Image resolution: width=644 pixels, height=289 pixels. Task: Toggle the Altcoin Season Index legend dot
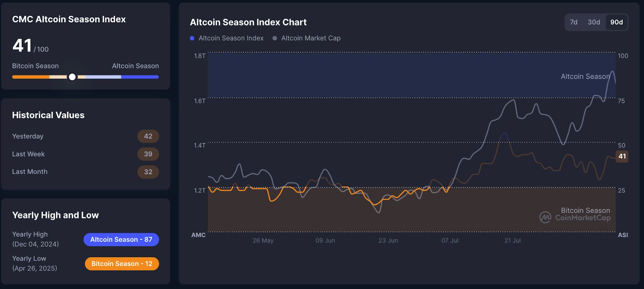[192, 38]
